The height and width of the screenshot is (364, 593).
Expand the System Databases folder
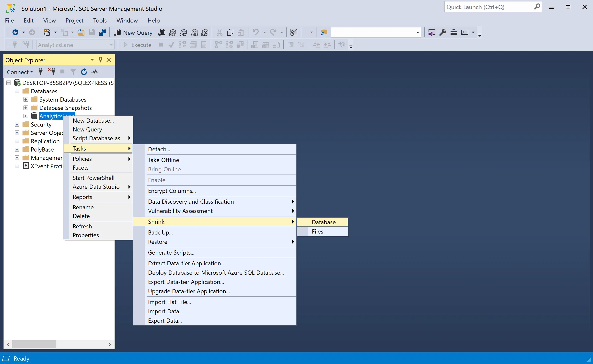click(x=26, y=99)
